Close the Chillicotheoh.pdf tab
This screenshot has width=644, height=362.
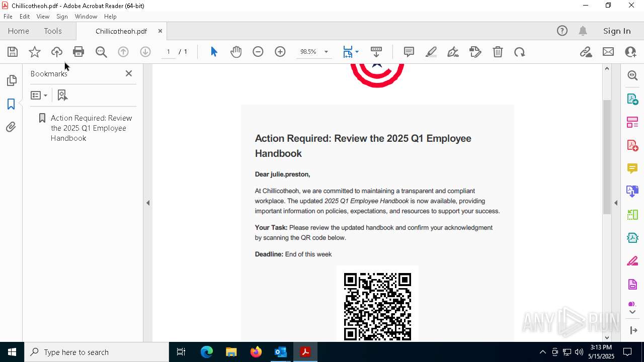click(x=160, y=31)
